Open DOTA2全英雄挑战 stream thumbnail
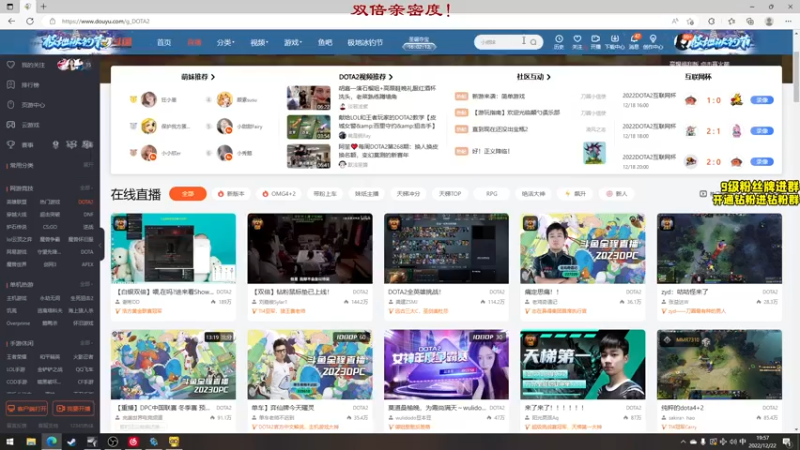This screenshot has width=800, height=450. (x=446, y=248)
